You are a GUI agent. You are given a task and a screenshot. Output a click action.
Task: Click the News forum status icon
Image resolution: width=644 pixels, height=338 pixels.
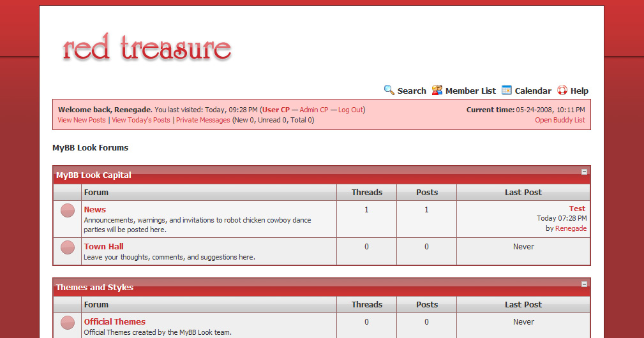coord(68,210)
